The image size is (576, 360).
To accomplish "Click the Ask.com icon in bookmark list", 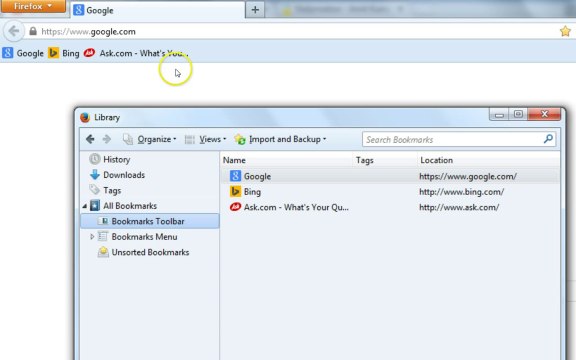I will (235, 207).
